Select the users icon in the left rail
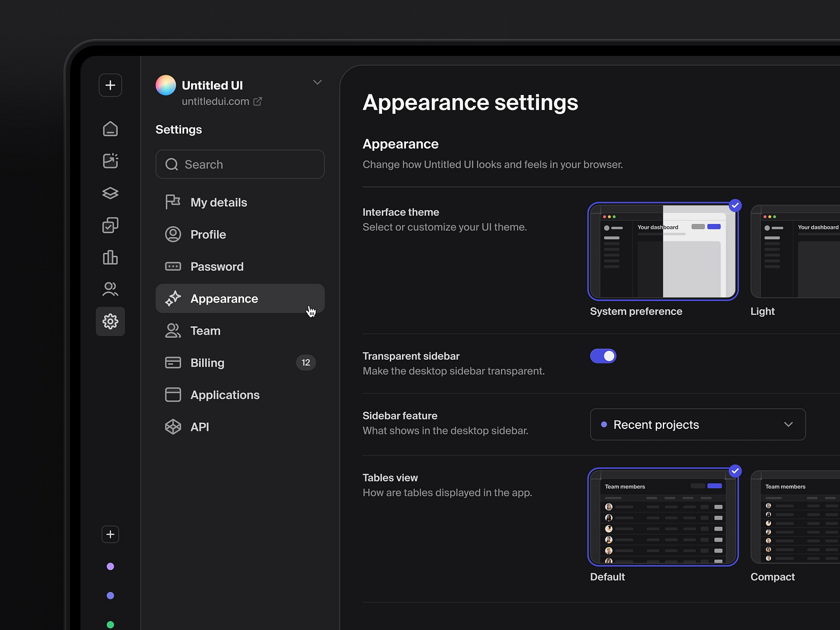 tap(110, 289)
